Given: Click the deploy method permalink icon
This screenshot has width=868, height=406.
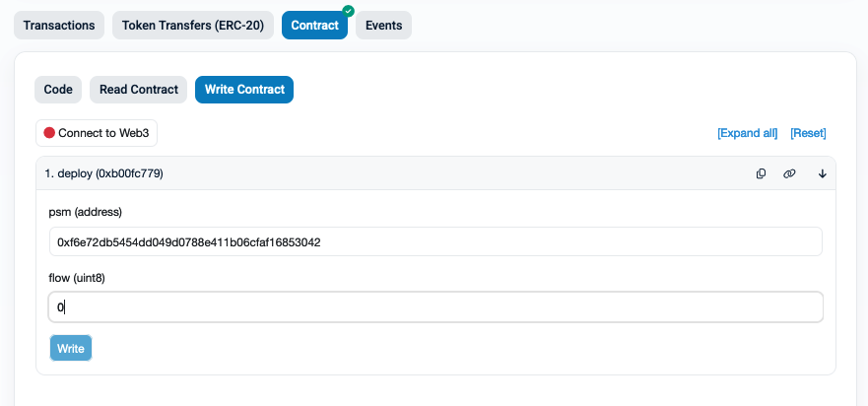Looking at the screenshot, I should tap(789, 173).
